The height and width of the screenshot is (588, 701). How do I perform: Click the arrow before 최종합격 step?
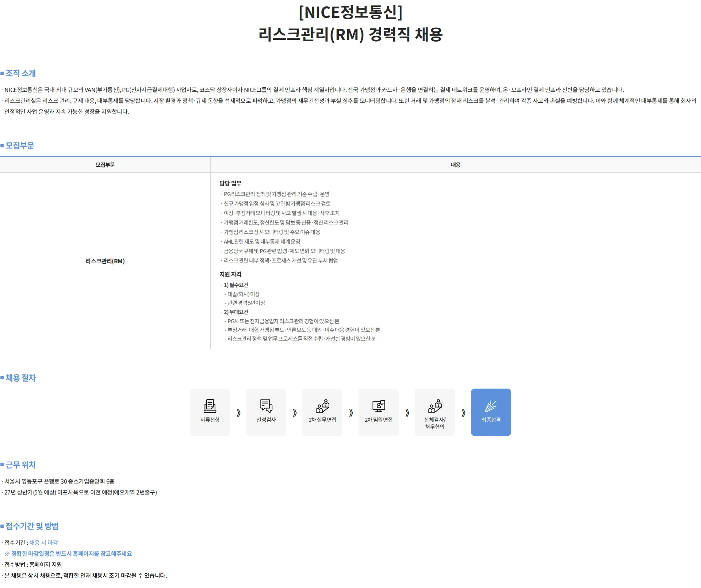coord(463,413)
